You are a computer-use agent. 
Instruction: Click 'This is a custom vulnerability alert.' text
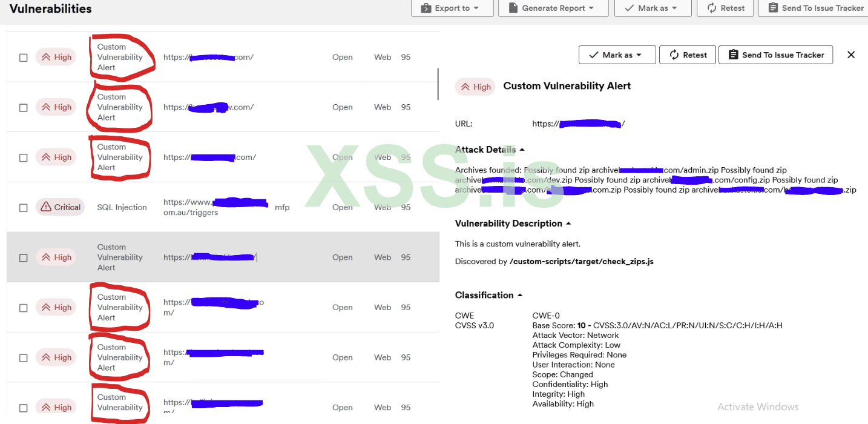point(518,244)
